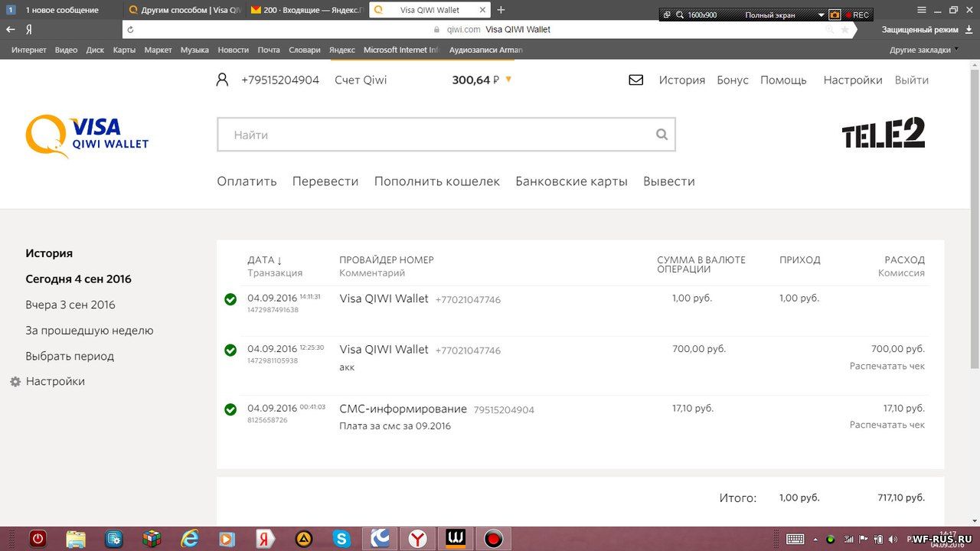Log out with the Выйти link
980x551 pixels.
pyautogui.click(x=912, y=80)
